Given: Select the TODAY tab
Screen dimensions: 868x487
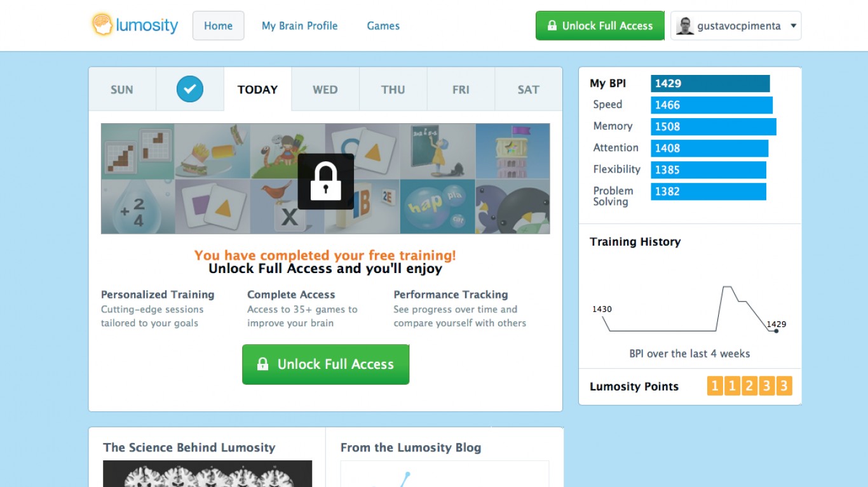Looking at the screenshot, I should [258, 90].
